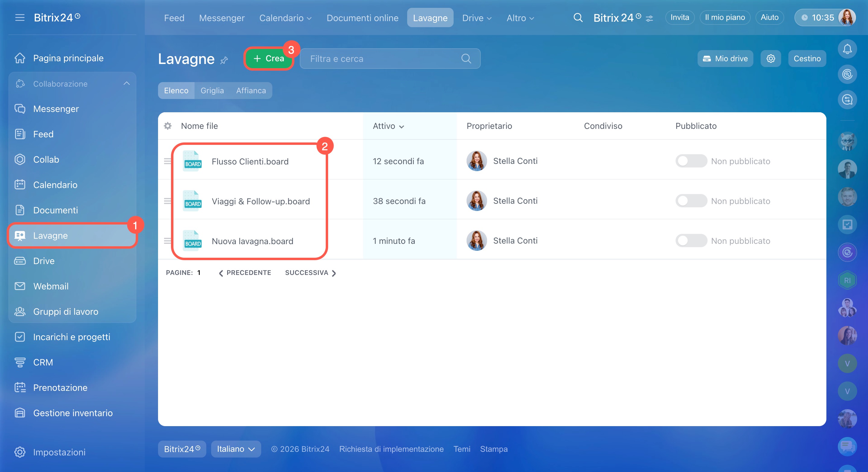Open Webmail from the sidebar

click(x=51, y=286)
